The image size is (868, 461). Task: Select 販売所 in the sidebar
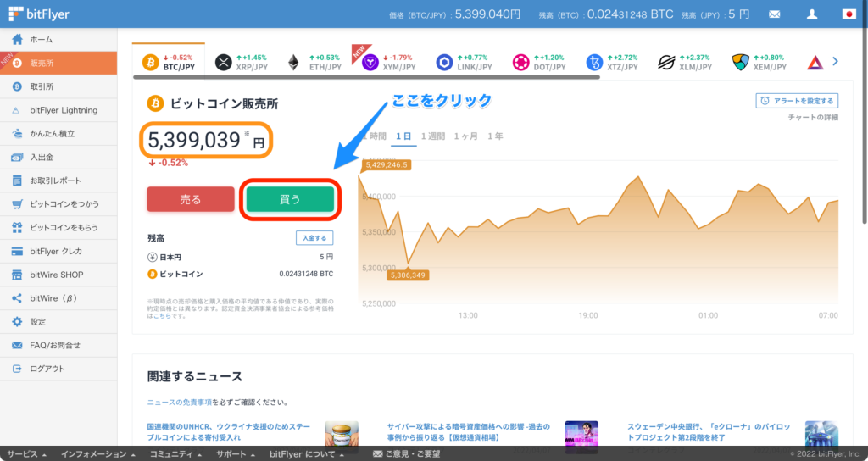pyautogui.click(x=58, y=63)
